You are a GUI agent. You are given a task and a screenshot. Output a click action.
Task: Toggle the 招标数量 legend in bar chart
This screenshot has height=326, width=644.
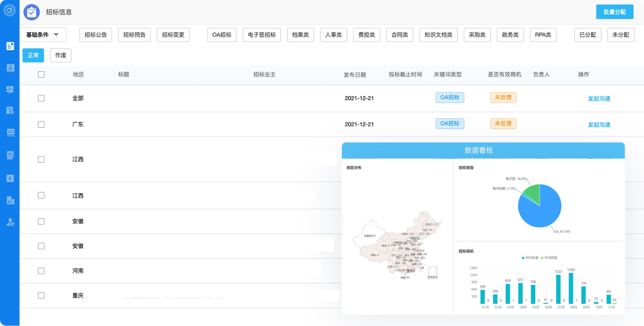click(530, 258)
